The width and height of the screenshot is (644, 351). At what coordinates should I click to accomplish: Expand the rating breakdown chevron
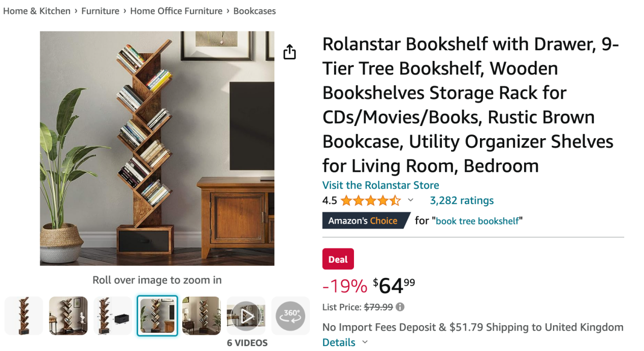click(411, 201)
